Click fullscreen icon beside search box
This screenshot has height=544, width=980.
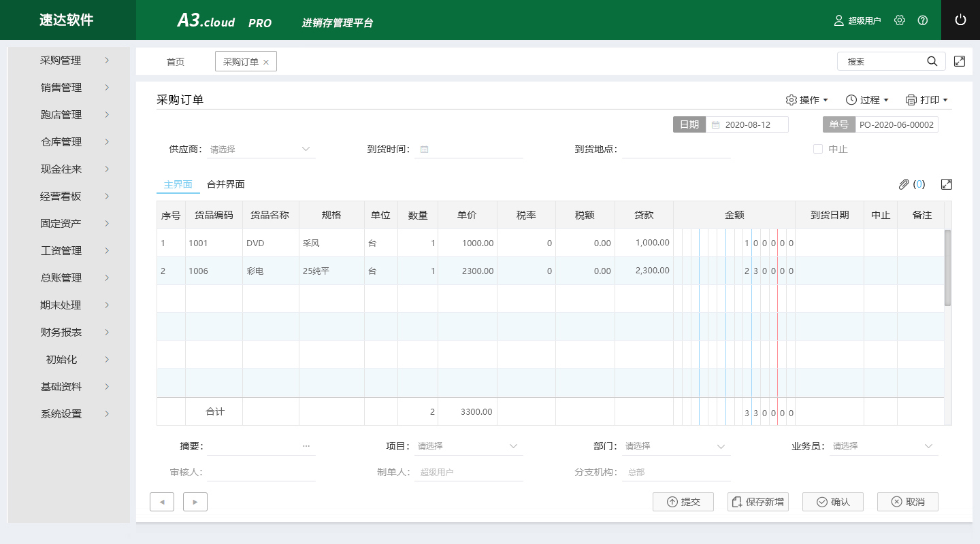point(960,61)
